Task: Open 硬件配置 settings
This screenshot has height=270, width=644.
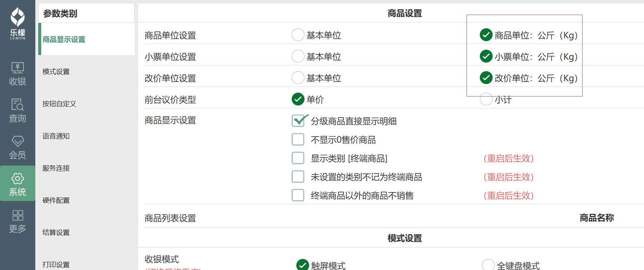Action: [56, 200]
